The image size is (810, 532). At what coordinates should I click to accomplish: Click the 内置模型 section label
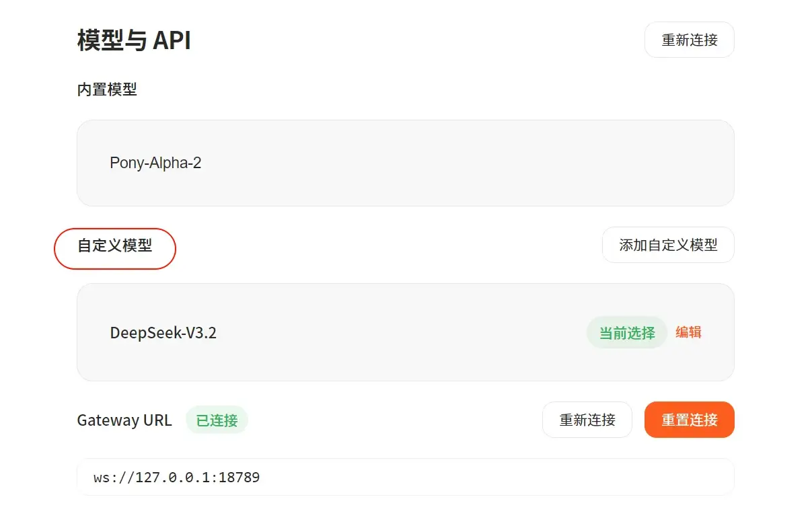click(107, 89)
